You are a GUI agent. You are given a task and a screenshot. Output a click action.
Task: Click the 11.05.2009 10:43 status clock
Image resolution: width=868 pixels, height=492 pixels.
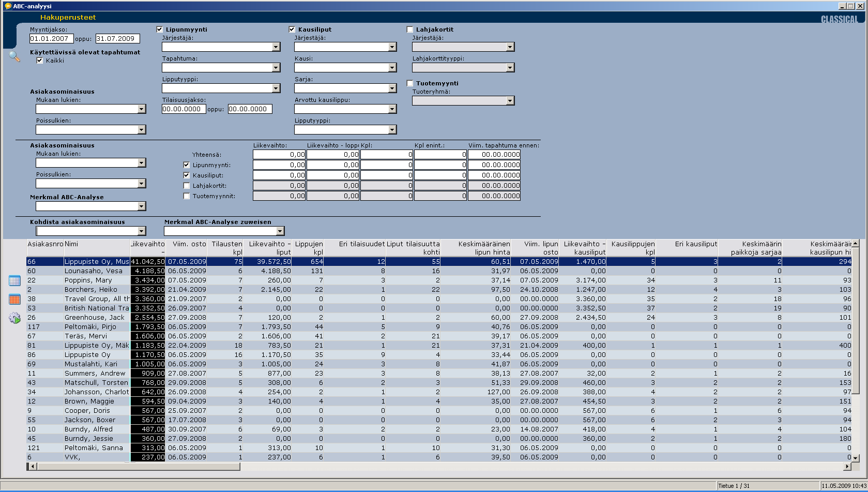[x=844, y=486]
